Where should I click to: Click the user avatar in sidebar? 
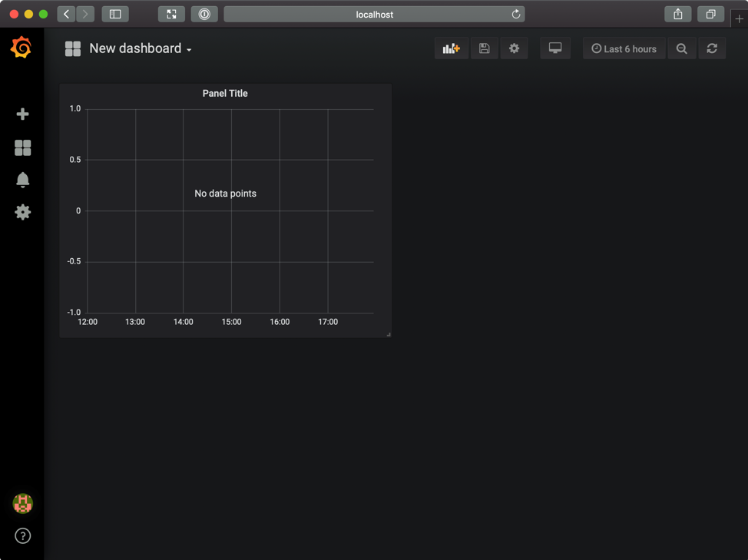22,503
